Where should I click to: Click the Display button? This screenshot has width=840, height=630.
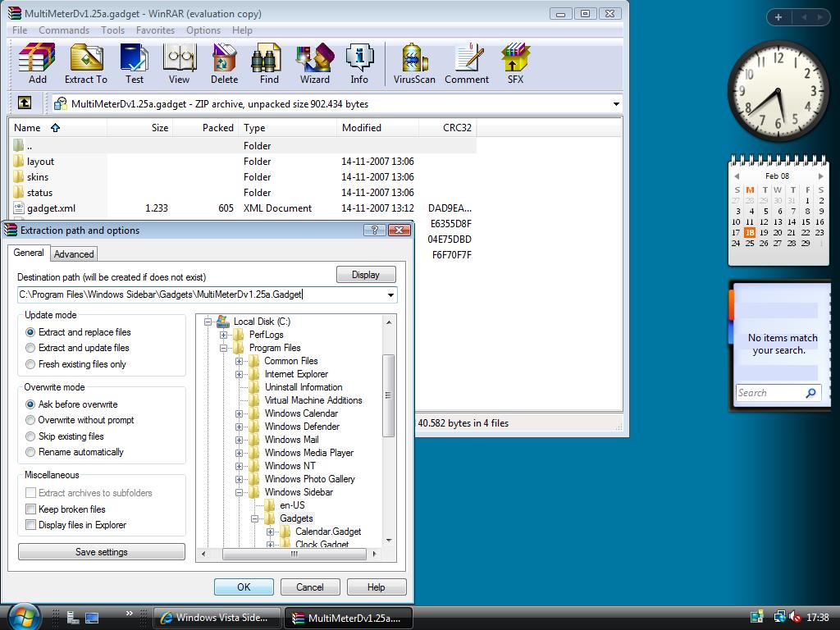pos(366,275)
